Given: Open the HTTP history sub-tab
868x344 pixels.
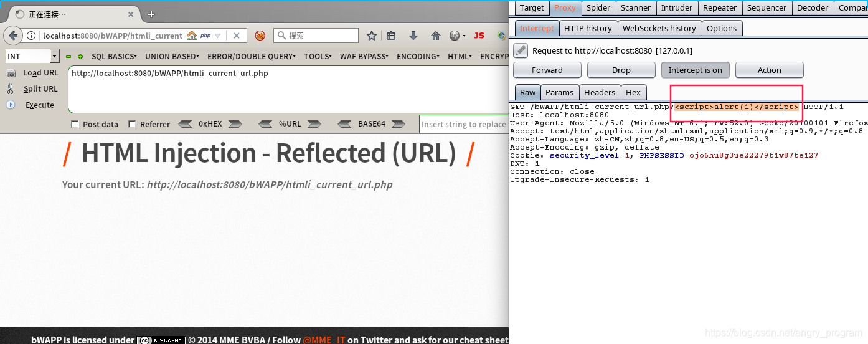Looking at the screenshot, I should [588, 28].
